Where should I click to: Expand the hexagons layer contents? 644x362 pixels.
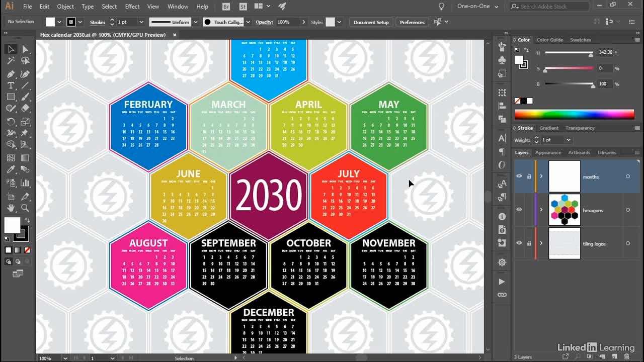coord(541,210)
